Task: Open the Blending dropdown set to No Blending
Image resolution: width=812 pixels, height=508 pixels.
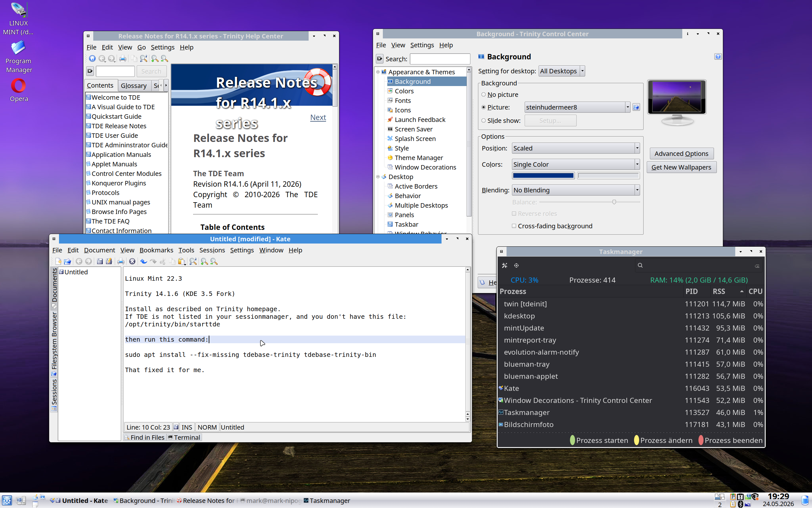Action: [576, 190]
